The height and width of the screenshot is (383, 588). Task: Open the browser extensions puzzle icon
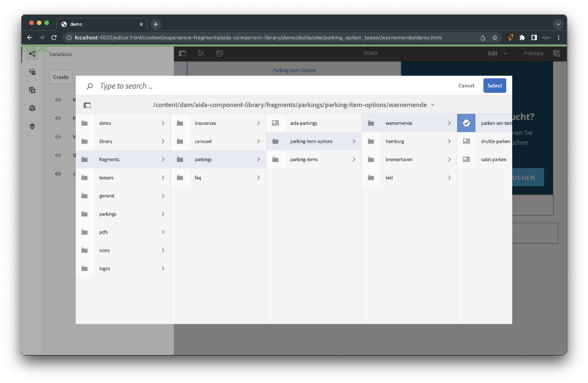(522, 38)
